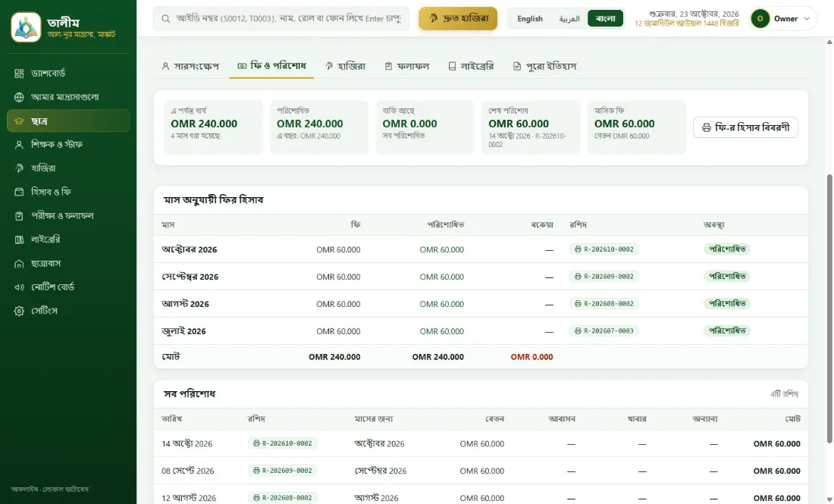Open হাজিরা in the sidebar
The image size is (834, 504).
[68, 168]
